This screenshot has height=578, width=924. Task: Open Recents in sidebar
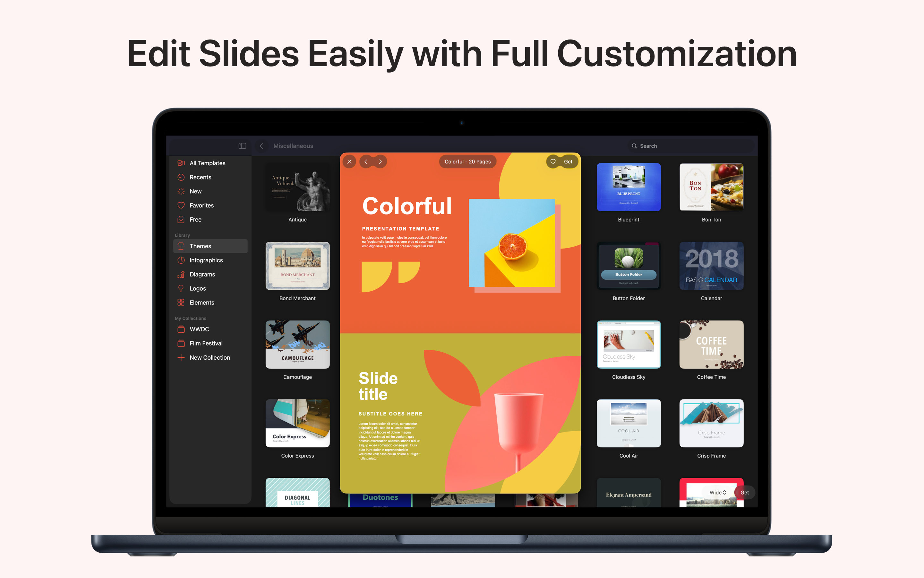point(210,177)
